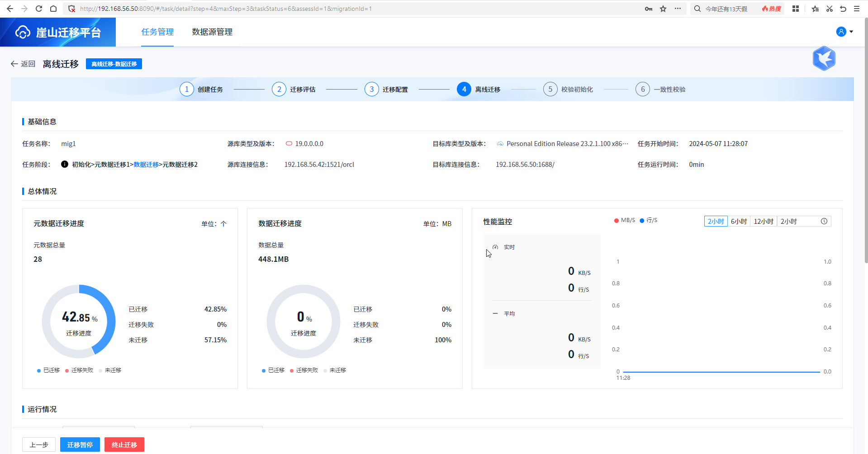Image resolution: width=868 pixels, height=454 pixels.
Task: Click the 终止迁移 button
Action: point(124,445)
